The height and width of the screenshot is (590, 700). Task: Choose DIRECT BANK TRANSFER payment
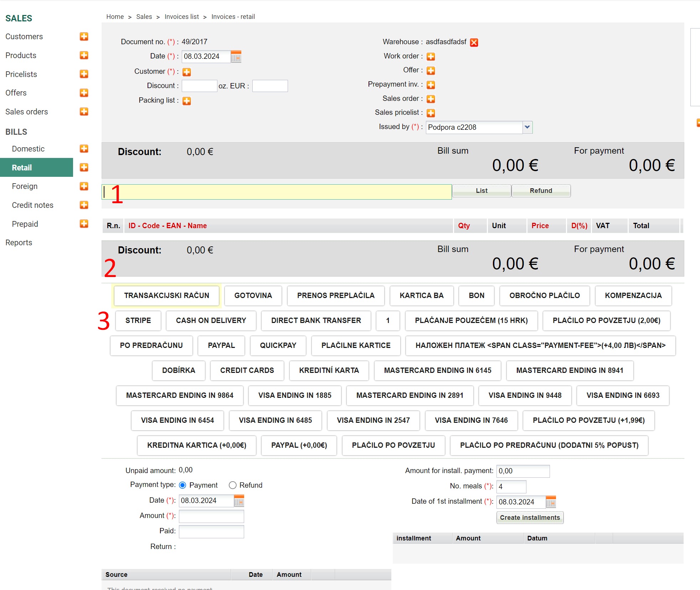click(x=316, y=320)
